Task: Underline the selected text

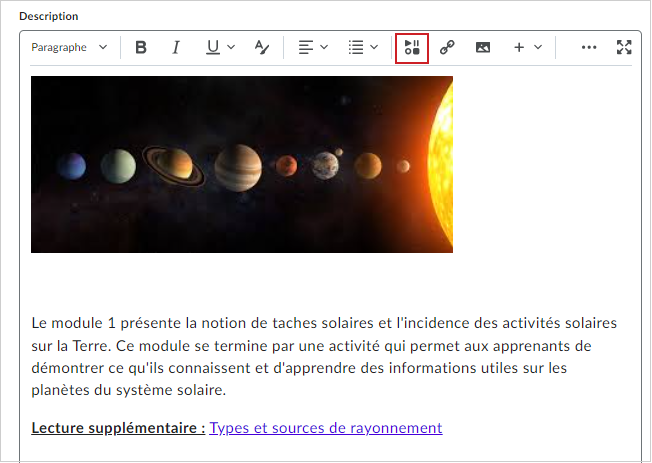Action: pyautogui.click(x=213, y=47)
